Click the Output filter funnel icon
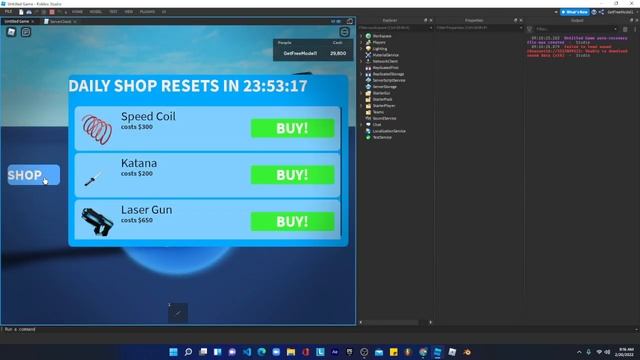The height and width of the screenshot is (360, 640). (x=529, y=29)
